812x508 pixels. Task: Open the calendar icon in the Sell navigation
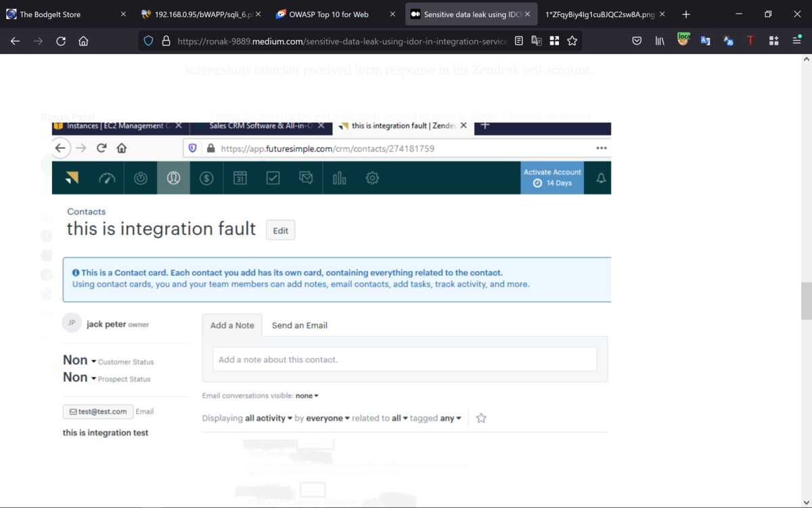click(240, 178)
